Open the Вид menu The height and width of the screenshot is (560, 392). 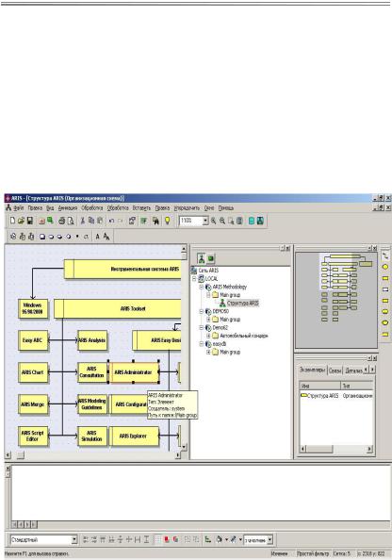coord(50,207)
